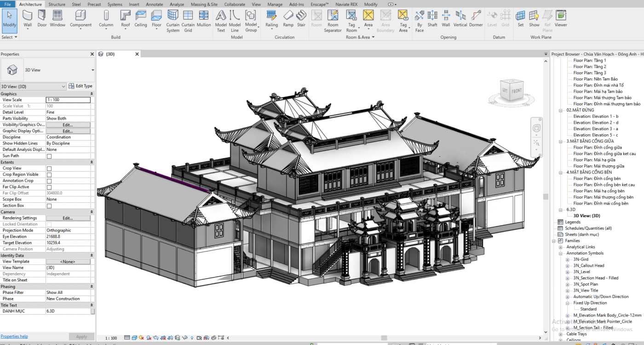Click Edit for Visibility/Graphics Overrides
This screenshot has width=644, height=345.
click(68, 125)
